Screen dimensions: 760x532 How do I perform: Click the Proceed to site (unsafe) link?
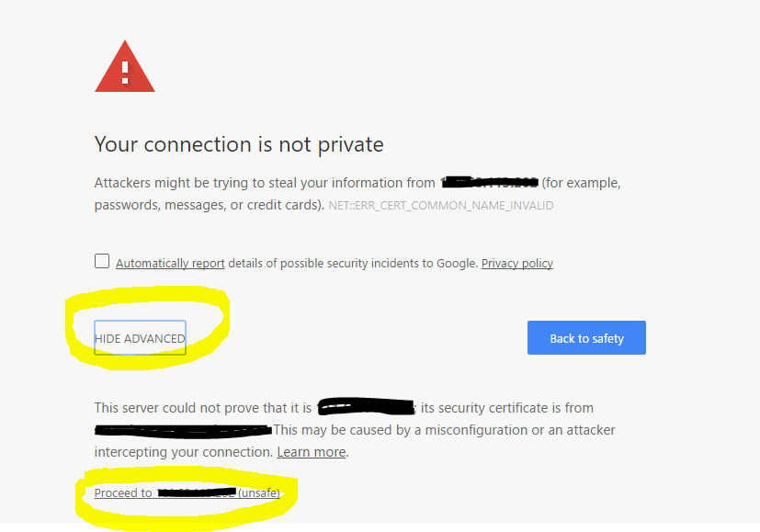pos(187,493)
